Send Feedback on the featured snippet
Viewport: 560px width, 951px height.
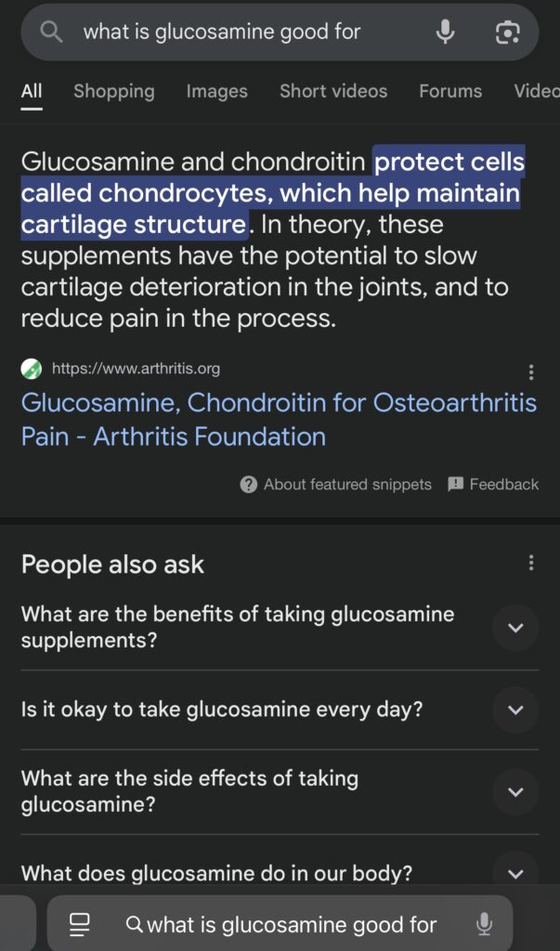pos(493,484)
